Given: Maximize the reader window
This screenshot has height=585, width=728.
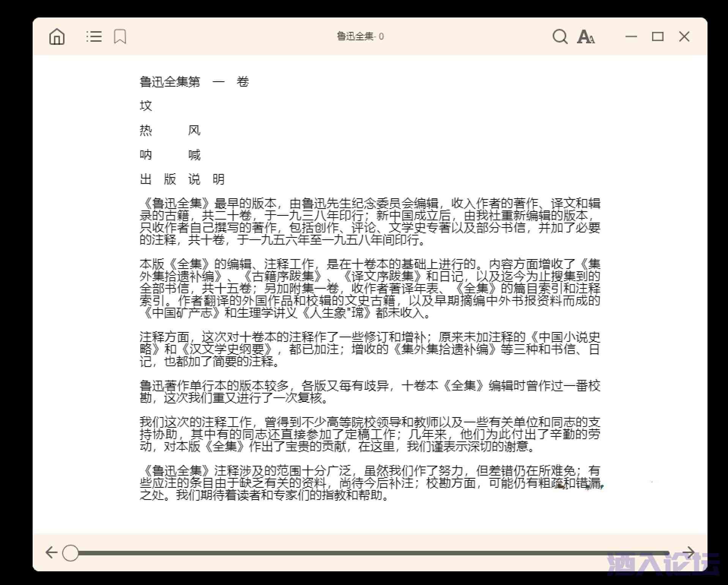Looking at the screenshot, I should pos(658,36).
